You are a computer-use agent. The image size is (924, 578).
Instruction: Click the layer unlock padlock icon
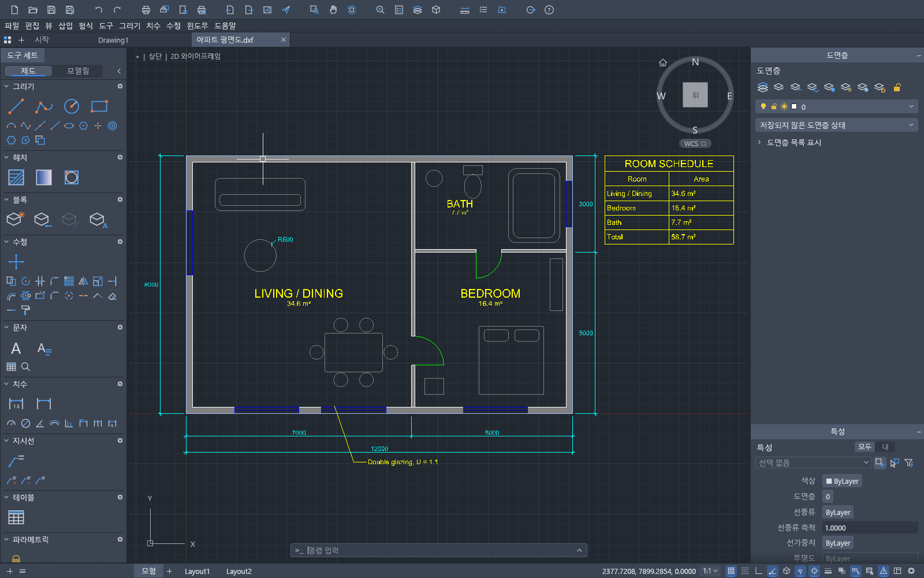point(897,87)
